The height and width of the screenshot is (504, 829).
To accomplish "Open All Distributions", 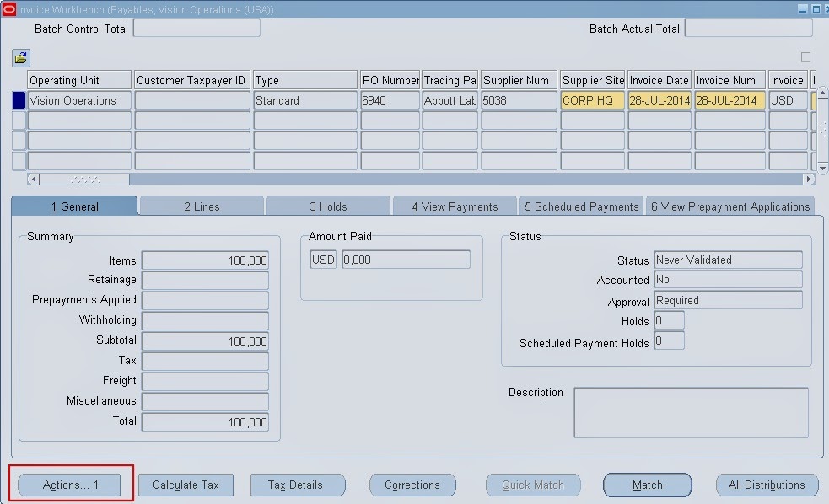I will click(x=767, y=485).
